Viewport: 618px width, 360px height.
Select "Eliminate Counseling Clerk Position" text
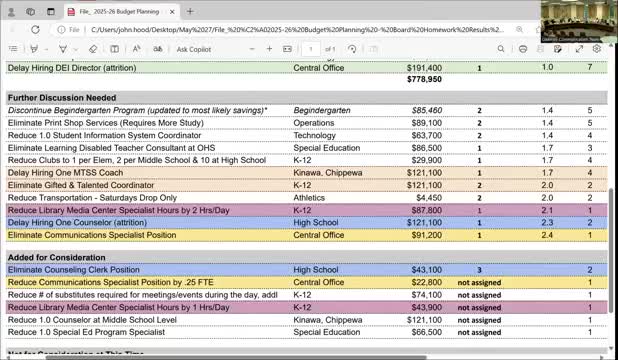pyautogui.click(x=74, y=270)
